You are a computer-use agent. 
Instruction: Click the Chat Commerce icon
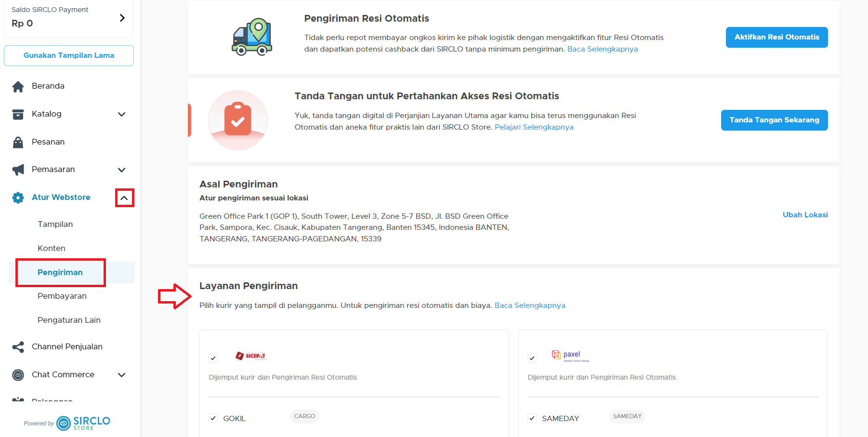point(18,375)
